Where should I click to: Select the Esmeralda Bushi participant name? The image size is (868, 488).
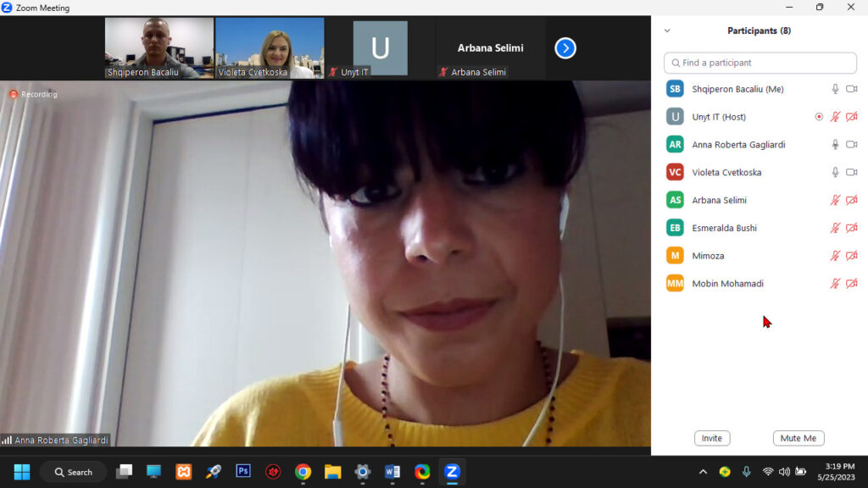click(724, 228)
